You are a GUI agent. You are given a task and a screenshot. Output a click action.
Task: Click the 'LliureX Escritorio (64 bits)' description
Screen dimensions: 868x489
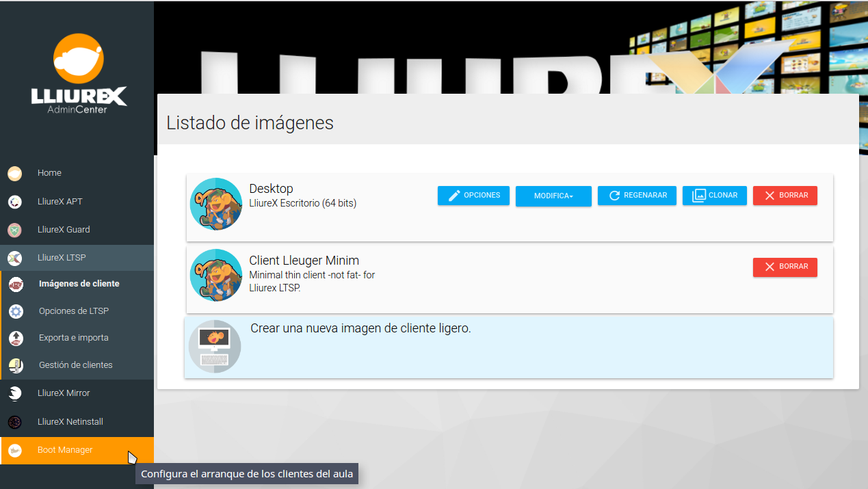point(302,203)
